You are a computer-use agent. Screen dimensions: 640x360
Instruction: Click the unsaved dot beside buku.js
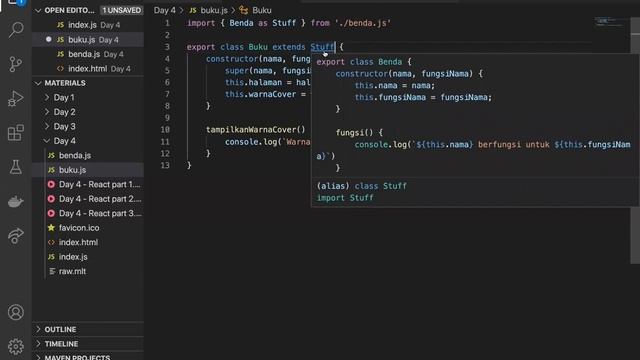49,39
